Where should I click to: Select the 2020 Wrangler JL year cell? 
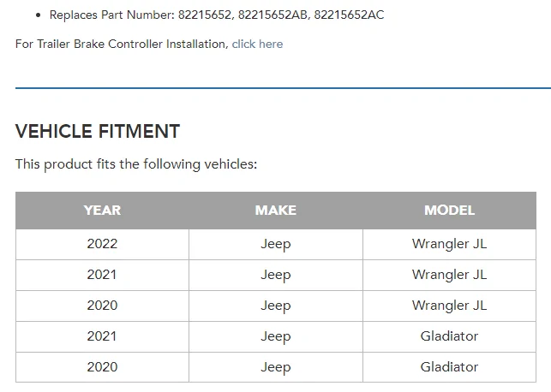pyautogui.click(x=102, y=306)
